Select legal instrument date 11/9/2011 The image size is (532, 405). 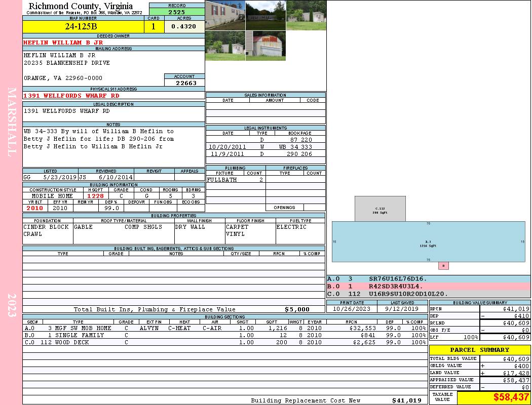[x=227, y=154]
